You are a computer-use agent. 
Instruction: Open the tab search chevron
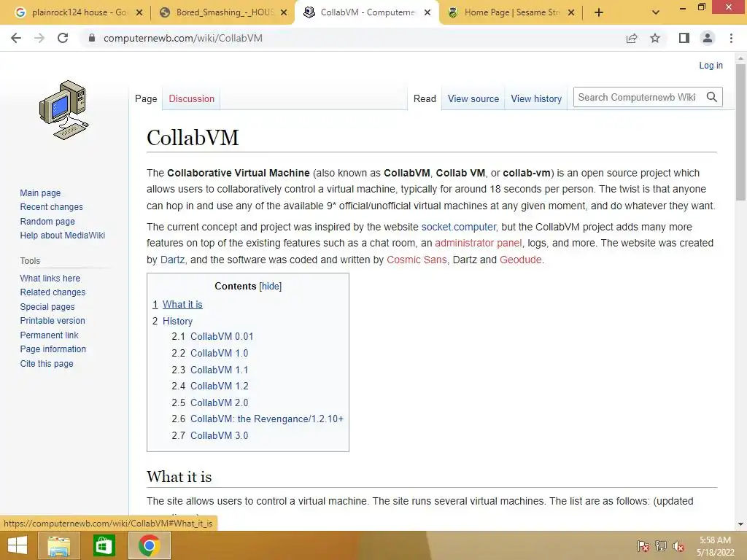pyautogui.click(x=656, y=13)
